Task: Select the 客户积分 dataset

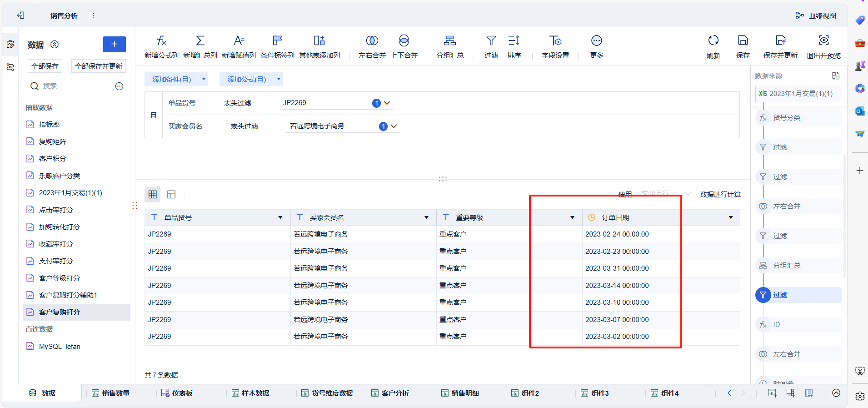Action: click(x=77, y=158)
